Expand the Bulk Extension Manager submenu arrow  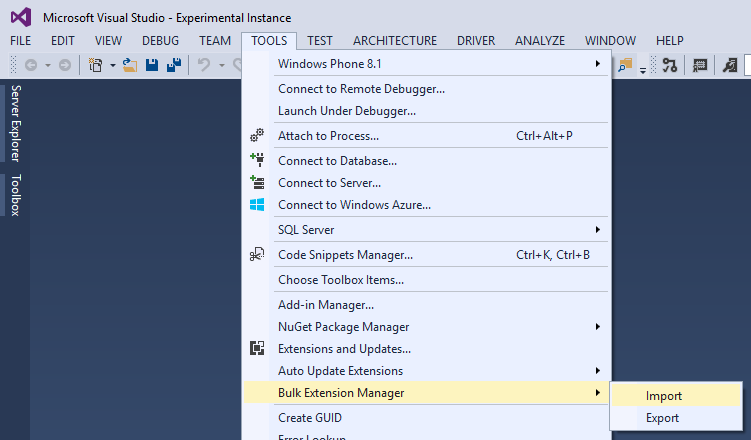click(x=597, y=393)
